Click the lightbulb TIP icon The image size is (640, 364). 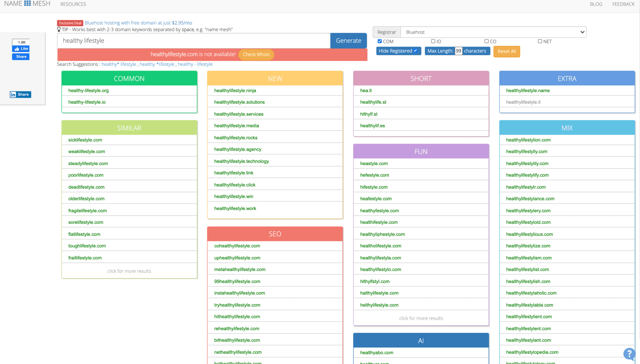click(59, 29)
